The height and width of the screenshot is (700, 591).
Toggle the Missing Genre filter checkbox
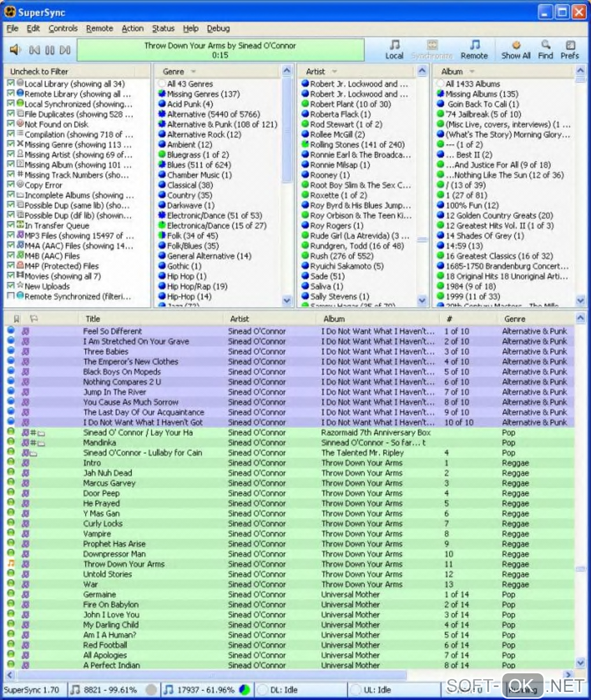pyautogui.click(x=10, y=144)
